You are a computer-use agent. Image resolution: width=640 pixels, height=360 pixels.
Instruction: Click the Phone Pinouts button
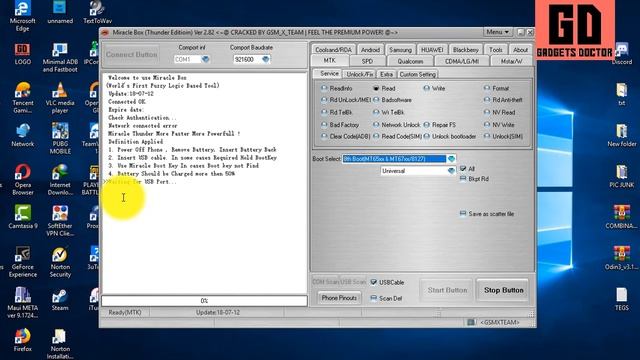click(339, 298)
